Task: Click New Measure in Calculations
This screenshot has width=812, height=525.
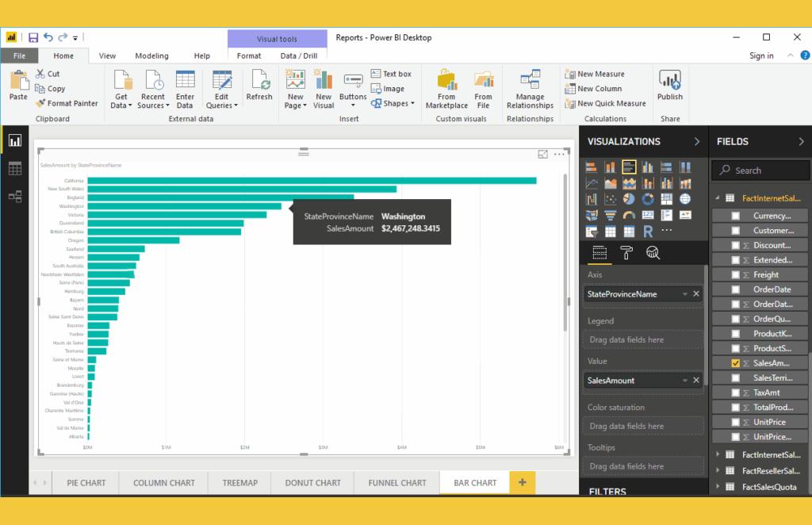Action: [595, 74]
